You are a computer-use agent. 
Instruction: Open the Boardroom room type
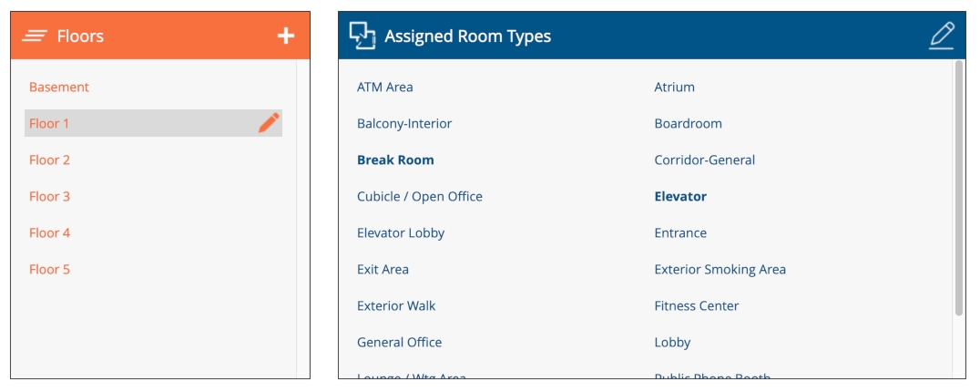[688, 124]
